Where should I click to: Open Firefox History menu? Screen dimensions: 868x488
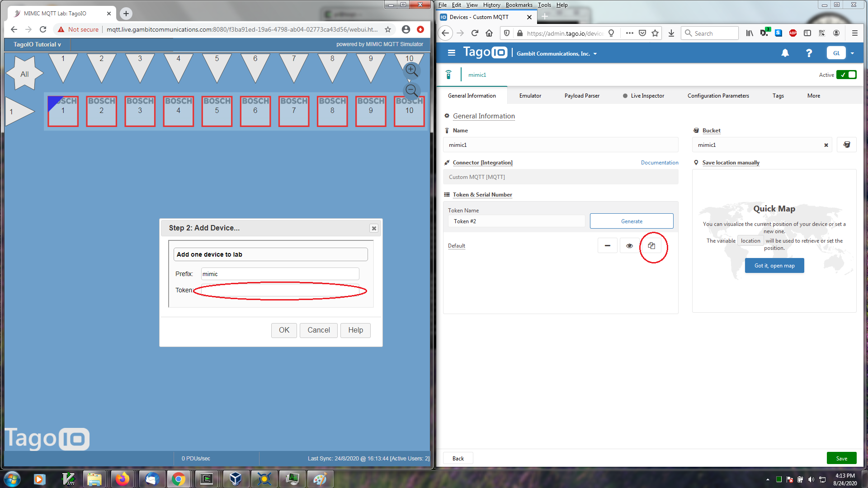point(491,5)
